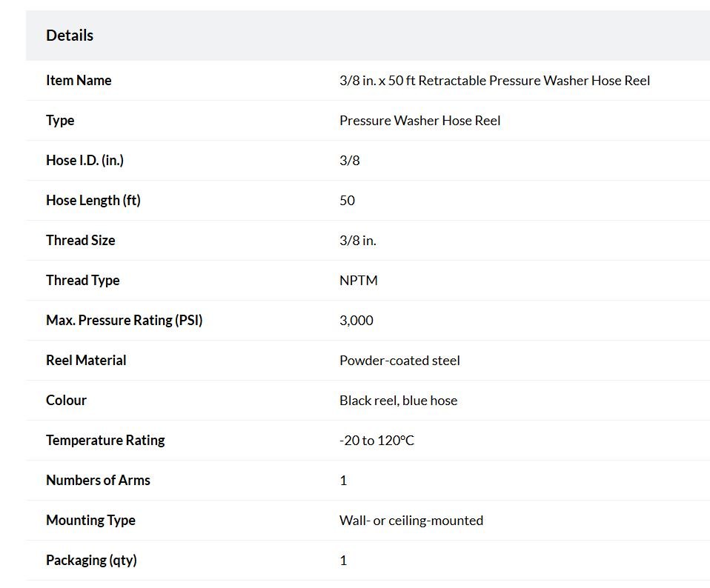Viewport: 710px width, 588px height.
Task: Click the Hose Length (ft) label
Action: coord(93,201)
